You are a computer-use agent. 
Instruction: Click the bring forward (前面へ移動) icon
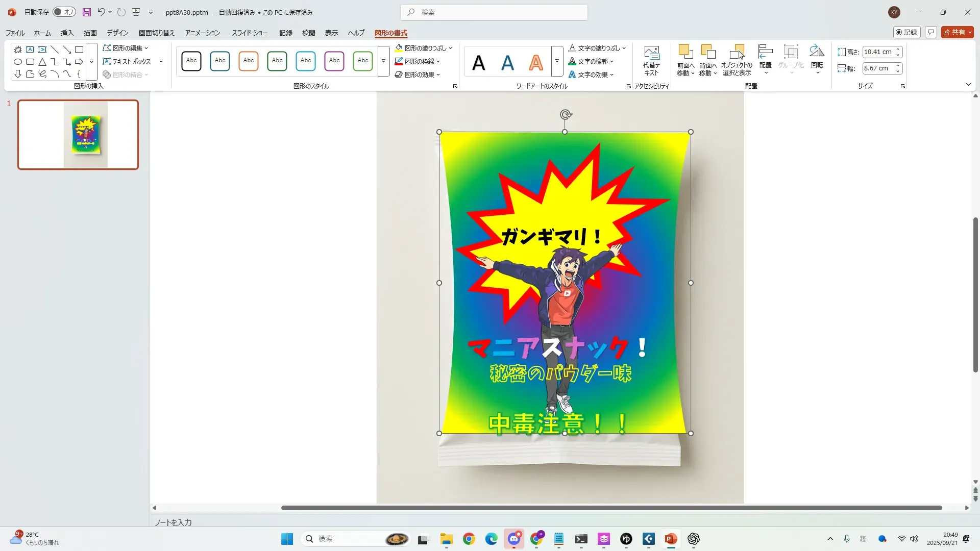(x=685, y=52)
